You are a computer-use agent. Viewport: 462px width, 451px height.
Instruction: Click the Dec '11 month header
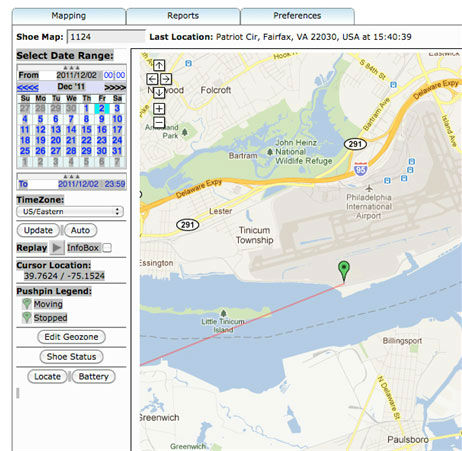[71, 87]
